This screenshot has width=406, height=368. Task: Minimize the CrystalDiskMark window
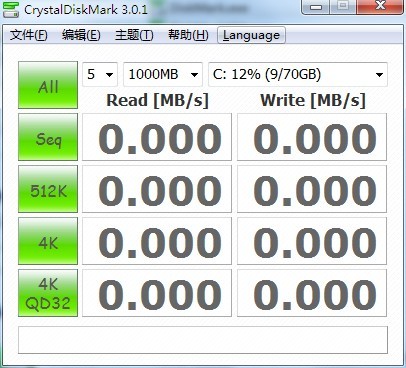click(x=315, y=7)
